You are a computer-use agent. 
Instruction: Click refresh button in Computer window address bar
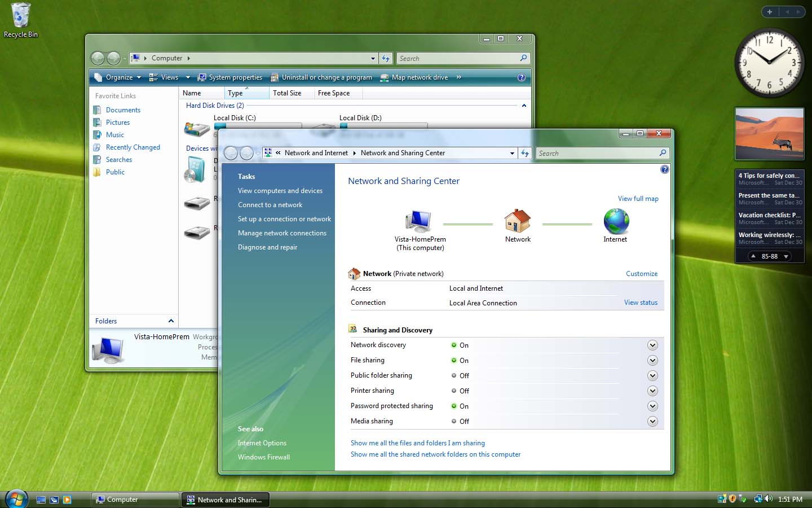386,58
